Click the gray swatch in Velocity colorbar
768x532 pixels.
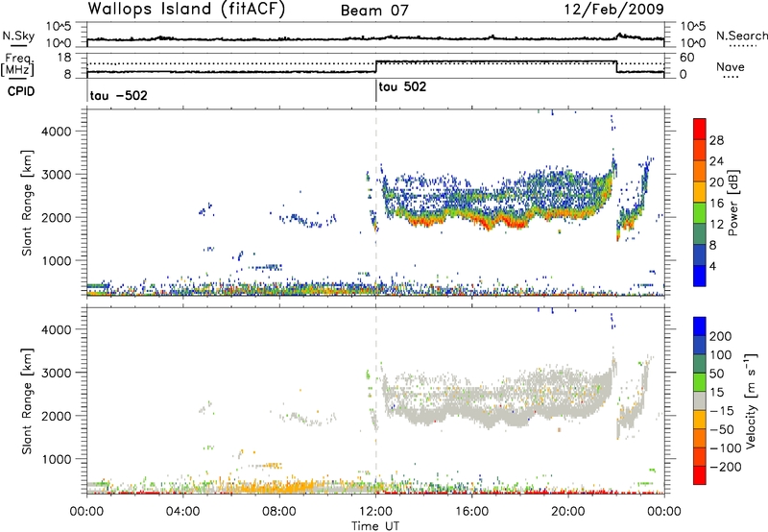(x=700, y=401)
